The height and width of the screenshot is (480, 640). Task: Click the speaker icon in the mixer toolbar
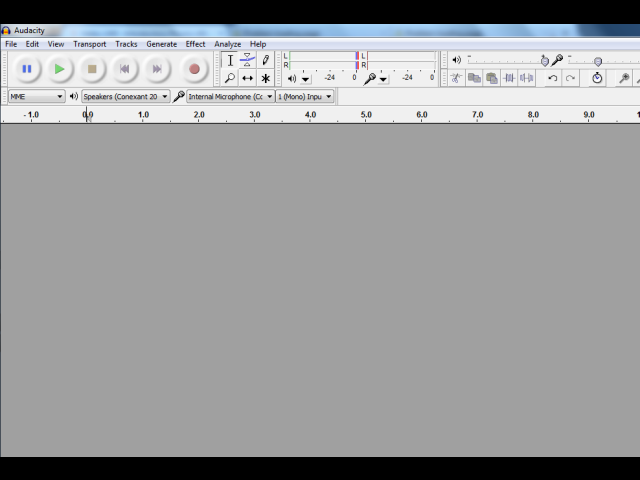point(457,60)
